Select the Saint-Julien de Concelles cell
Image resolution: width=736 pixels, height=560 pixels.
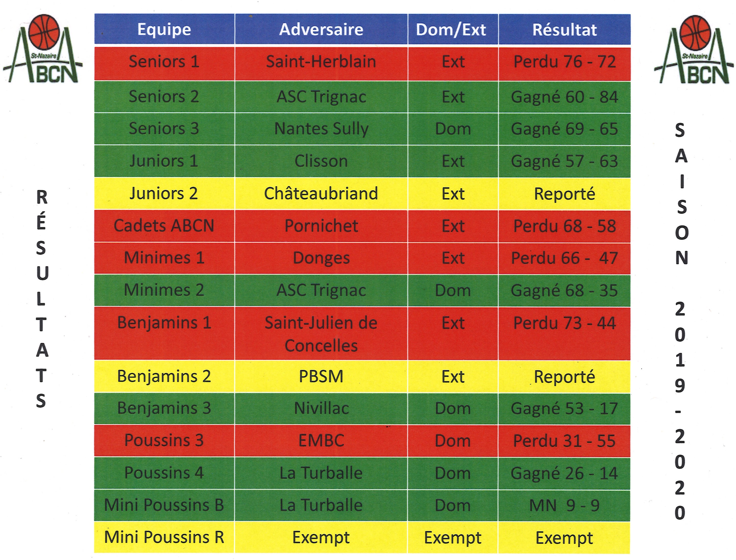(x=321, y=334)
